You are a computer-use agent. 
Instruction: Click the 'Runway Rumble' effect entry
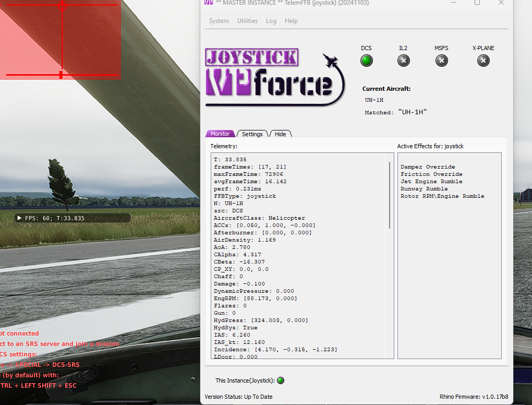pyautogui.click(x=424, y=189)
